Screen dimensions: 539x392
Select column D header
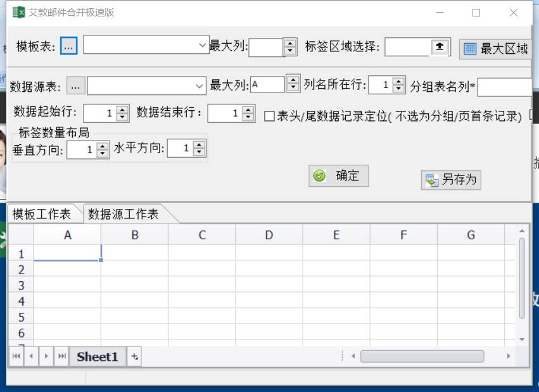coord(269,235)
